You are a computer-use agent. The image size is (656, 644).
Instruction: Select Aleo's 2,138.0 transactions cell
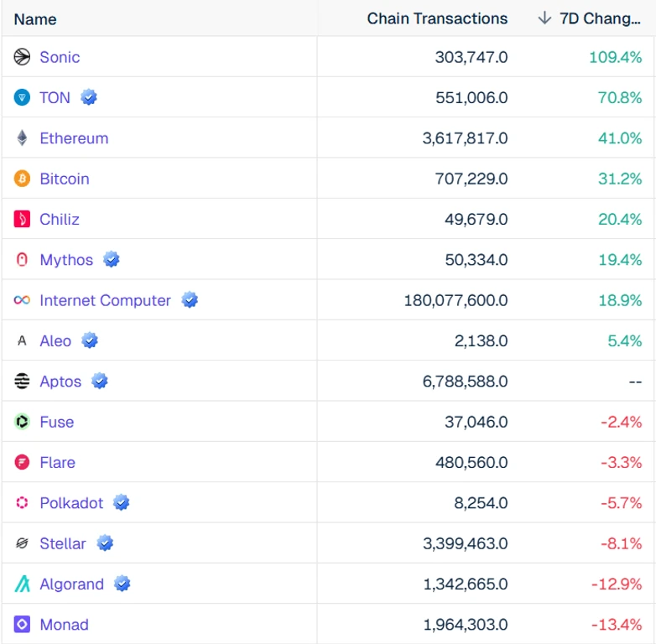(x=482, y=340)
